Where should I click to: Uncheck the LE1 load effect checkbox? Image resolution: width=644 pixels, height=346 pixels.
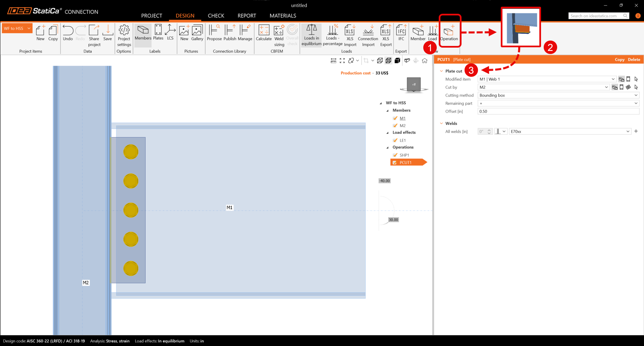click(395, 140)
